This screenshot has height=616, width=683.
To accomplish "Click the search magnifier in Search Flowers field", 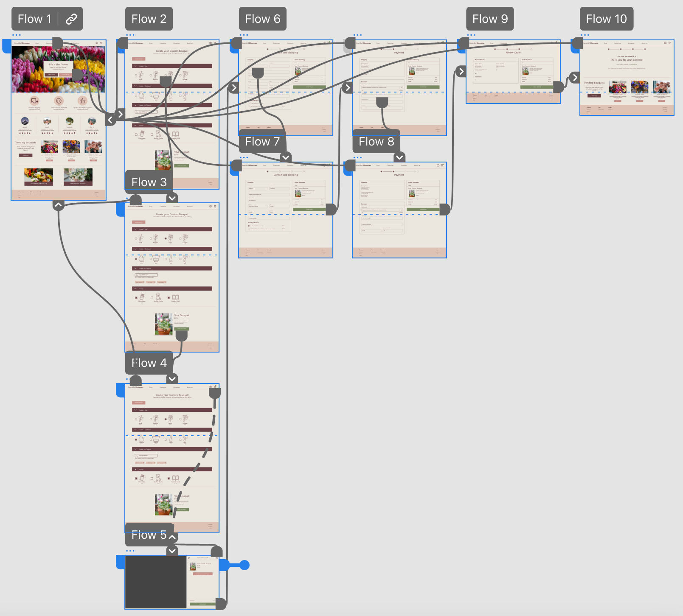I will click(x=137, y=275).
